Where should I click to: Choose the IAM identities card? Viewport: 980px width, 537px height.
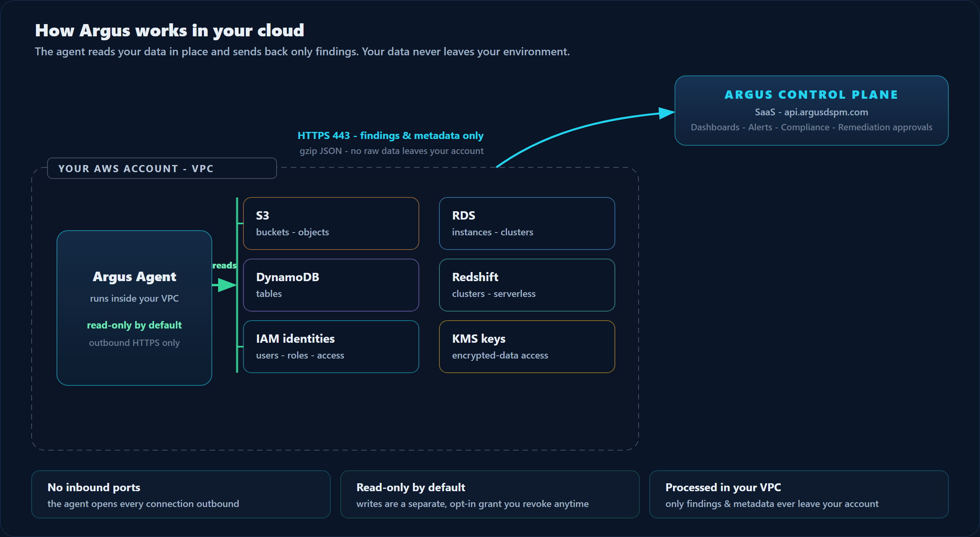click(331, 347)
